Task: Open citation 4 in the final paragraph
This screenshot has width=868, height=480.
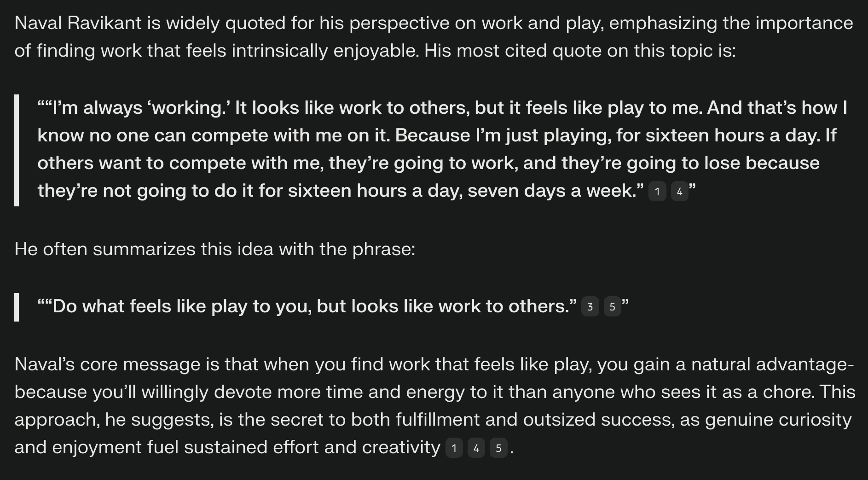Action: click(x=476, y=448)
